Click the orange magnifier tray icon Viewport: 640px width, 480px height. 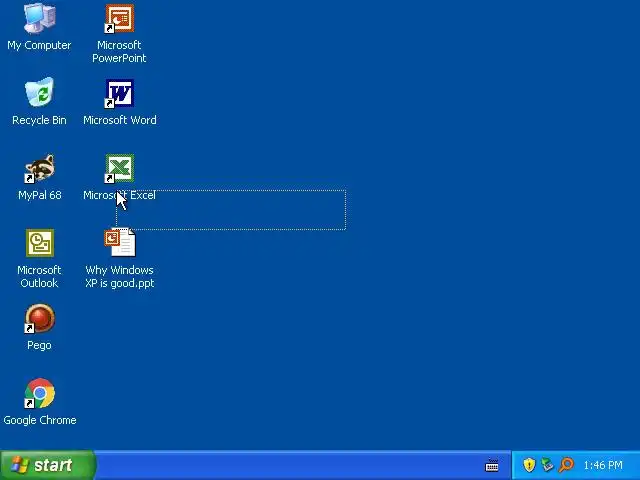567,464
